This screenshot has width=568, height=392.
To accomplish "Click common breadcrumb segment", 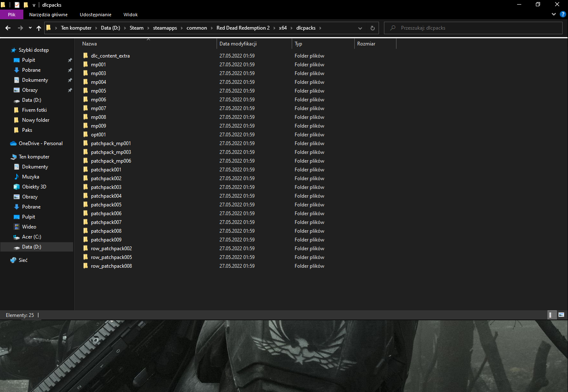I will tap(197, 28).
